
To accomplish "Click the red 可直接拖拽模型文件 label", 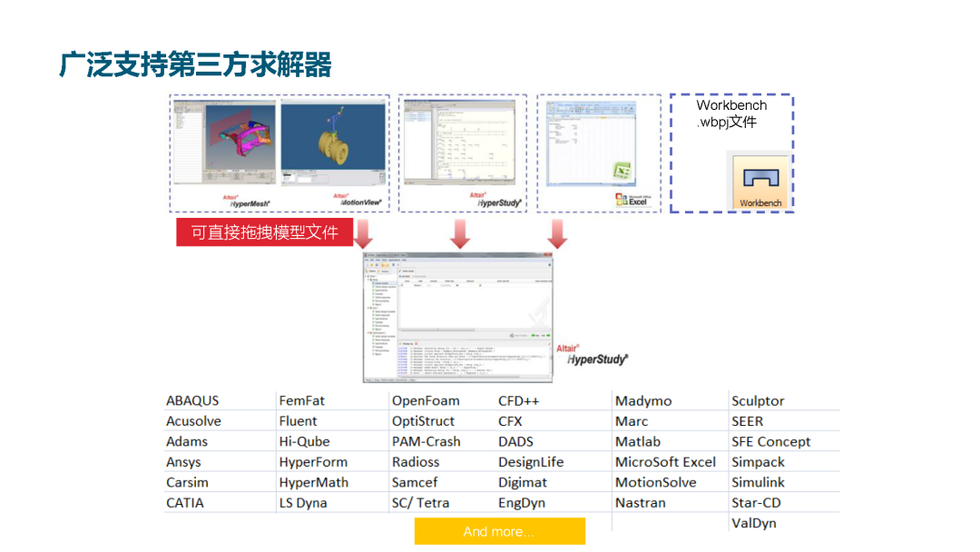I will [264, 232].
